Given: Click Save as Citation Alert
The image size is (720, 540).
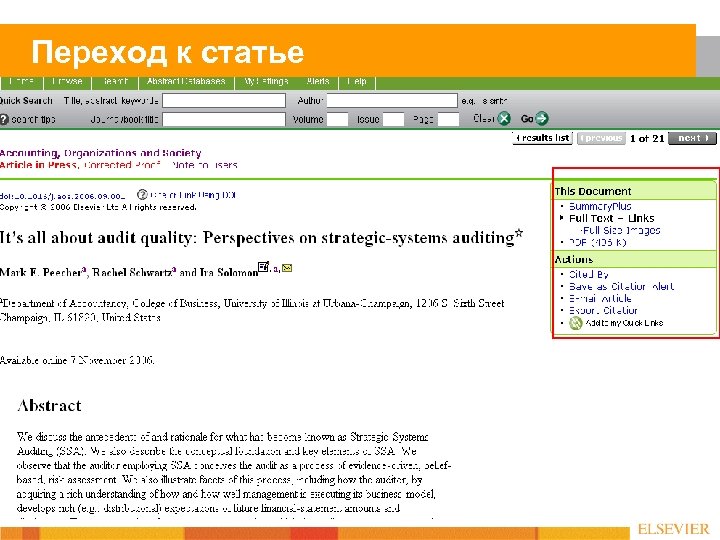Looking at the screenshot, I should (x=621, y=286).
